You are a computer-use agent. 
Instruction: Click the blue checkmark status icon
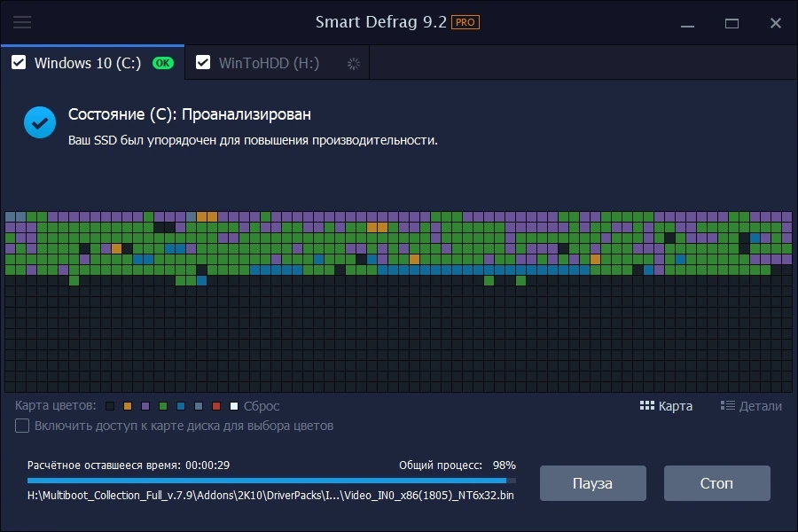(x=40, y=122)
